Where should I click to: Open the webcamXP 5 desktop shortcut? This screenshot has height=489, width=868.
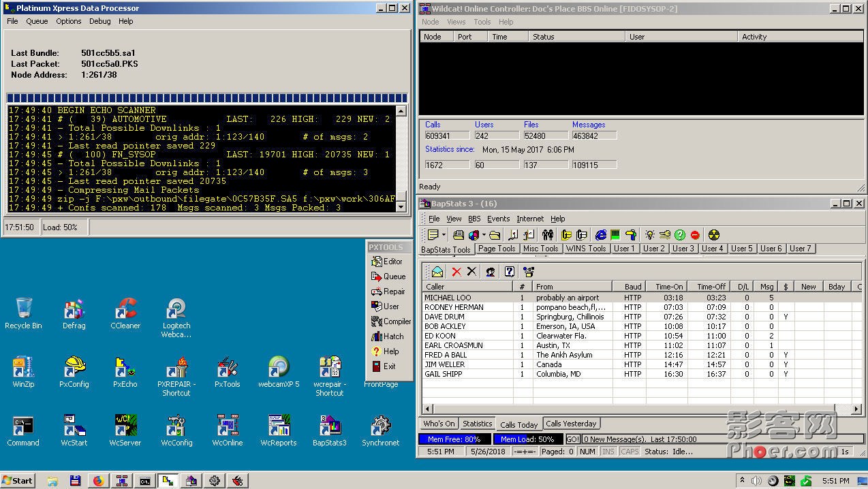click(279, 372)
